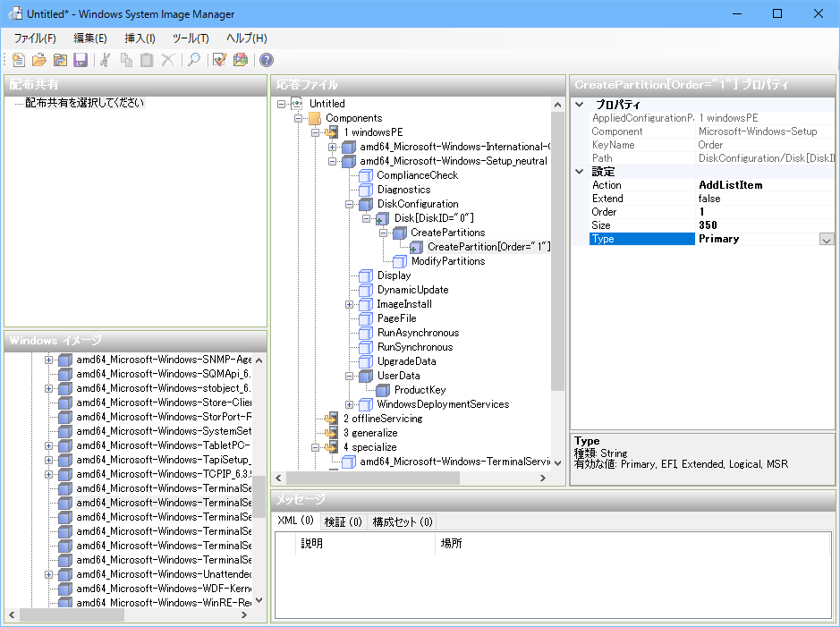Open the ツール(T) menu
This screenshot has width=840, height=627.
[191, 38]
